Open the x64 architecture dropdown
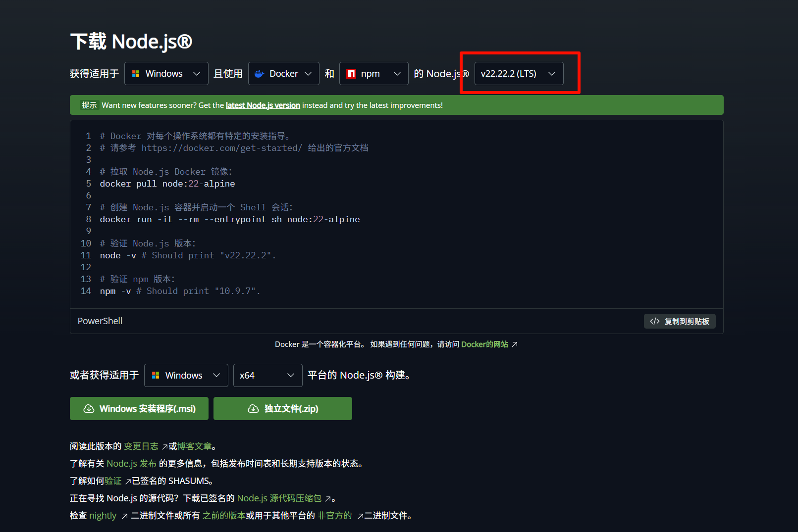This screenshot has height=532, width=798. click(x=267, y=376)
